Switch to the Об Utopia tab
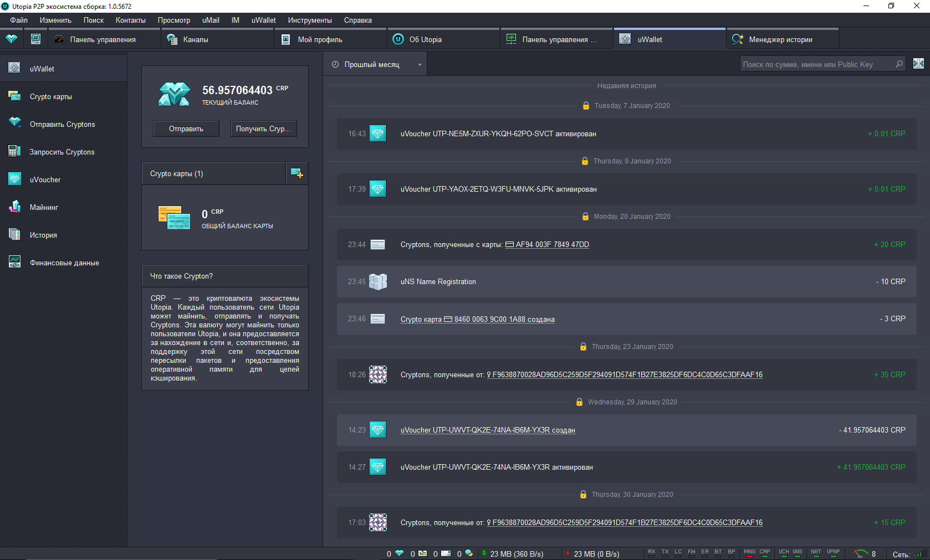 (x=443, y=39)
